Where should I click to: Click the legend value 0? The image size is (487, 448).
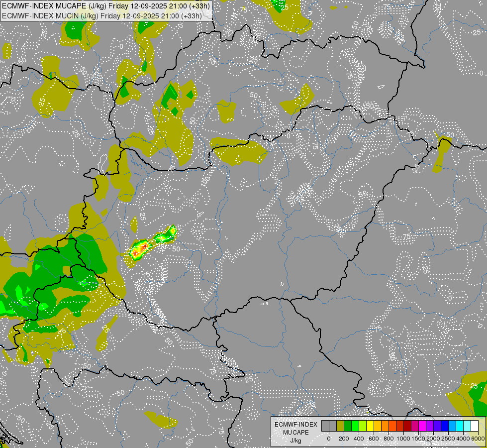click(x=329, y=439)
